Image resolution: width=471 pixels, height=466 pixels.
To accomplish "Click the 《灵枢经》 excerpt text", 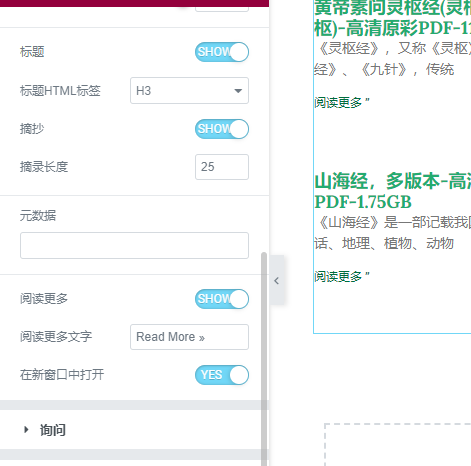I will point(392,59).
